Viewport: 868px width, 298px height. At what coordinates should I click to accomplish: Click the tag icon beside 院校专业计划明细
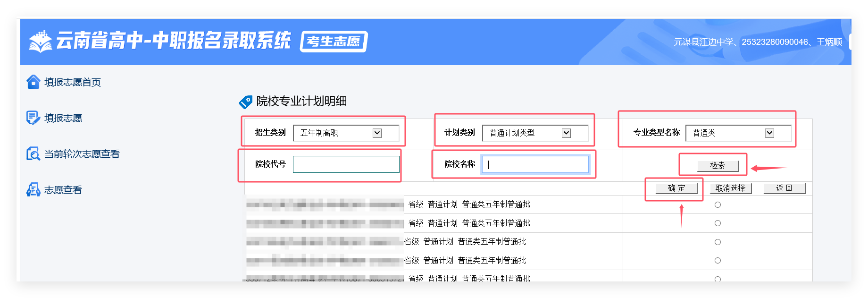point(246,102)
